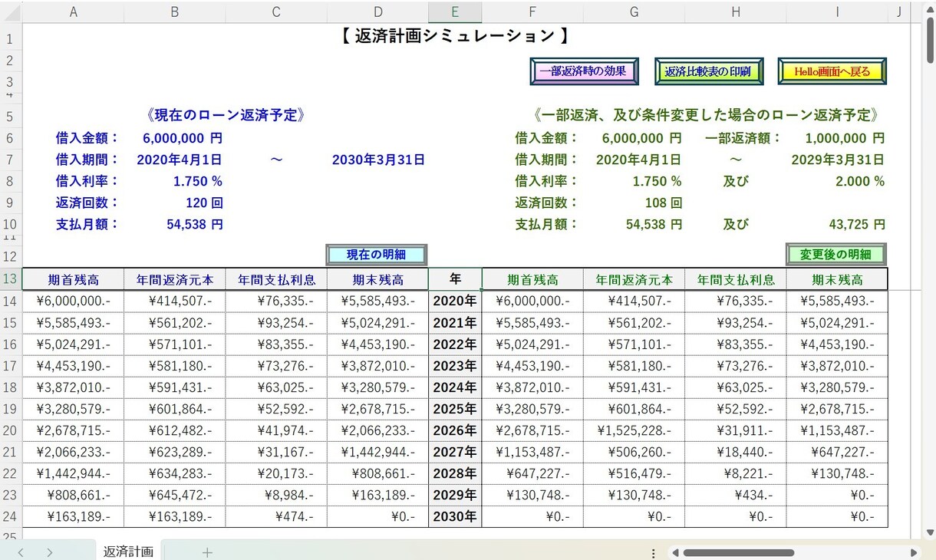Click the horizontal scrollbar thumb
This screenshot has width=936, height=560.
[x=738, y=552]
